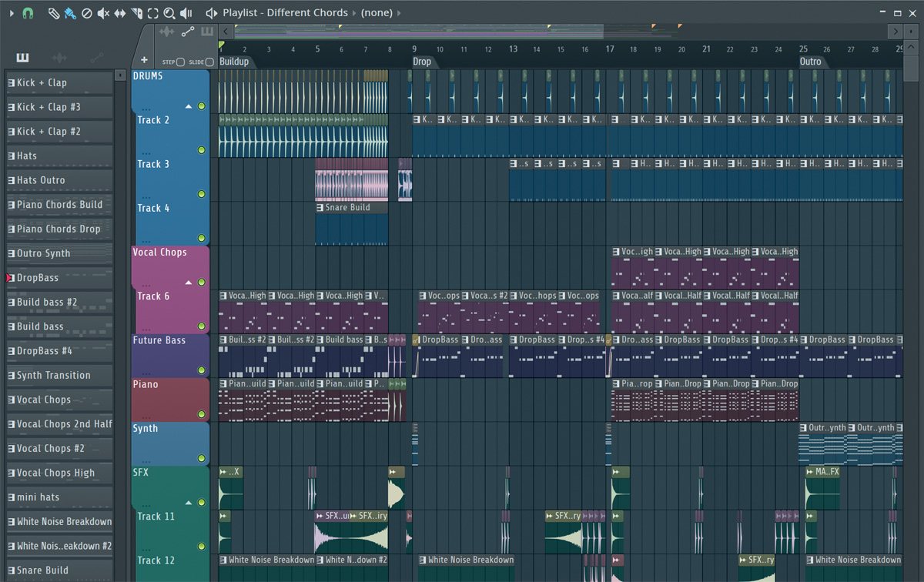This screenshot has width=924, height=582.
Task: Select the Mute tool
Action: [103, 13]
